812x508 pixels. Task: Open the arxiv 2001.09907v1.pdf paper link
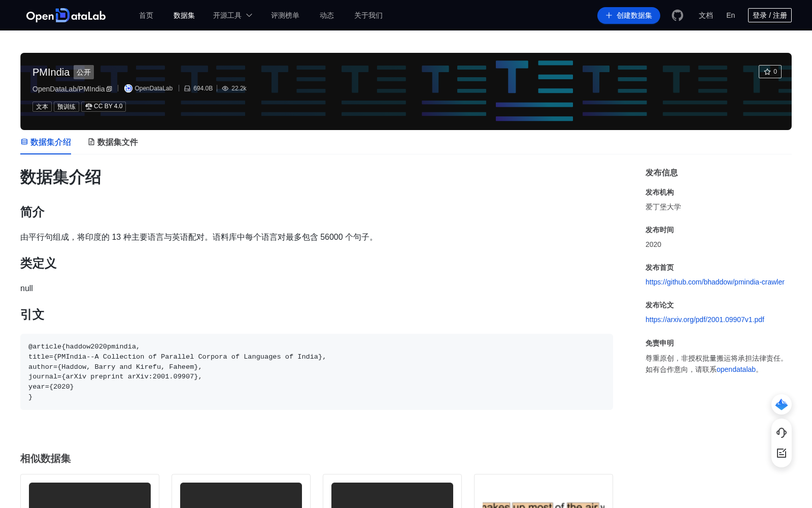705,320
